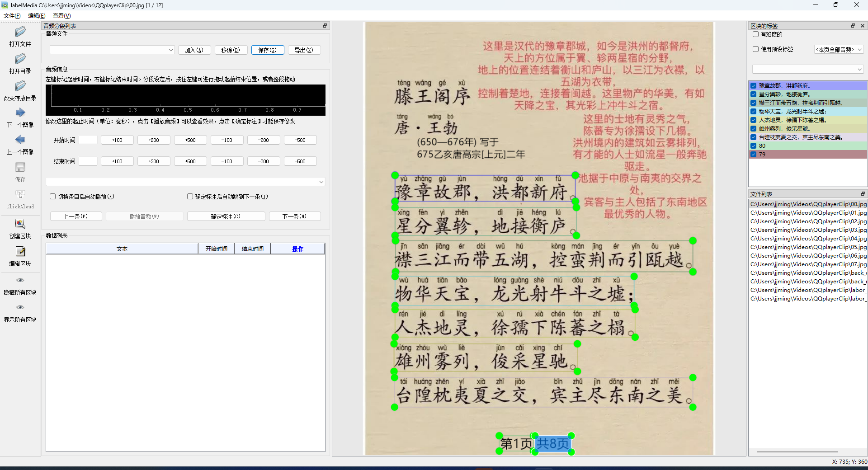Float the 文件列表 panel
This screenshot has height=470, width=868.
point(863,194)
